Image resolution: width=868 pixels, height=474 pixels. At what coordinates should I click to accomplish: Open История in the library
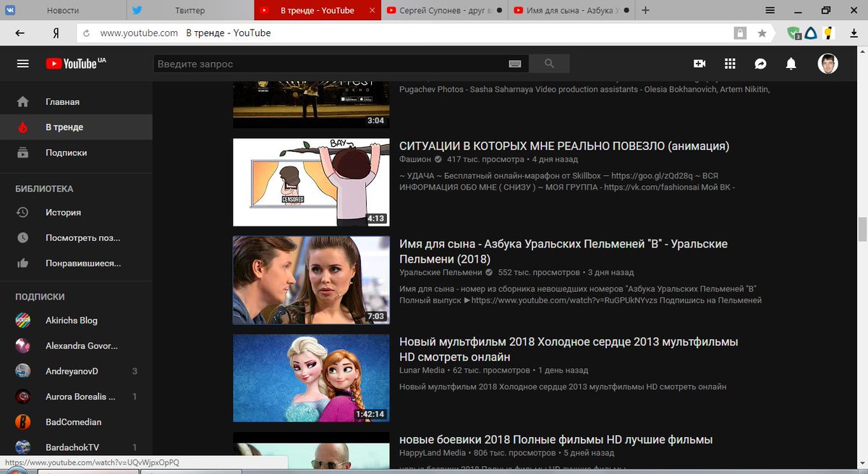[x=76, y=213]
